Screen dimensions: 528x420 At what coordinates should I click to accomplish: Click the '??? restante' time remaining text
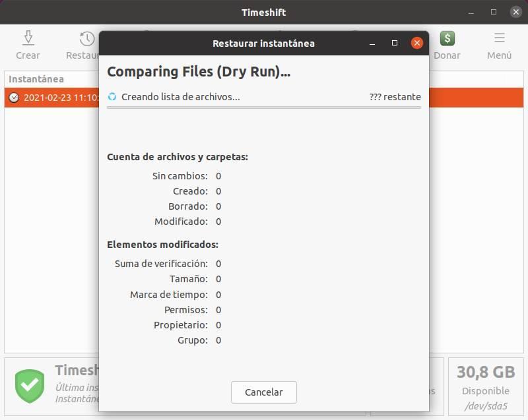point(395,97)
